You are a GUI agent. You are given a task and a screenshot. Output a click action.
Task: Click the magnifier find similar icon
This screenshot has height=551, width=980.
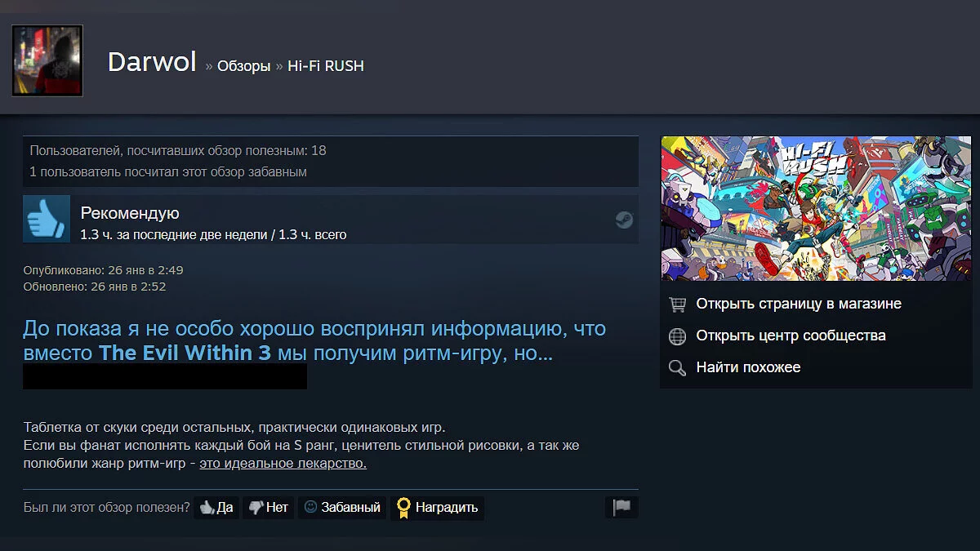pyautogui.click(x=677, y=367)
